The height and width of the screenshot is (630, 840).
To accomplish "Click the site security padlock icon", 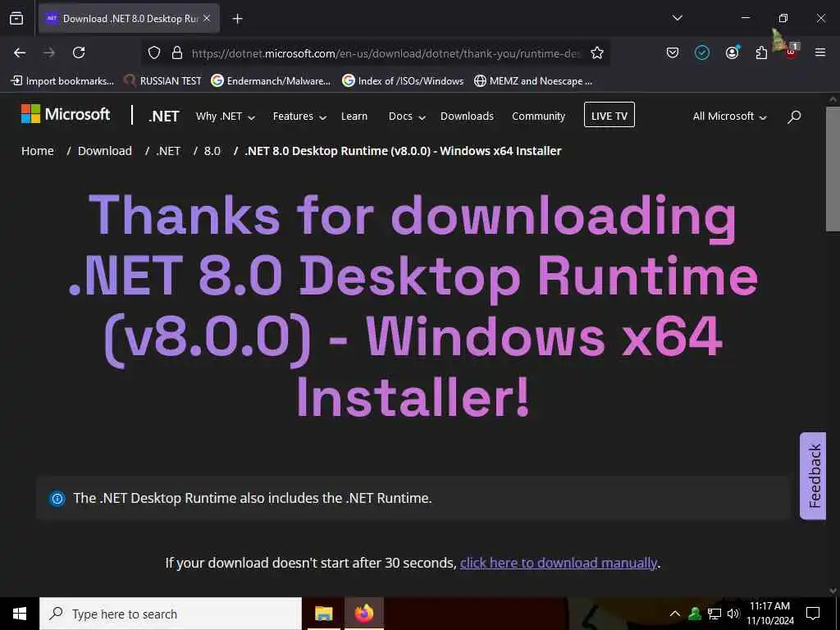I will coord(177,52).
